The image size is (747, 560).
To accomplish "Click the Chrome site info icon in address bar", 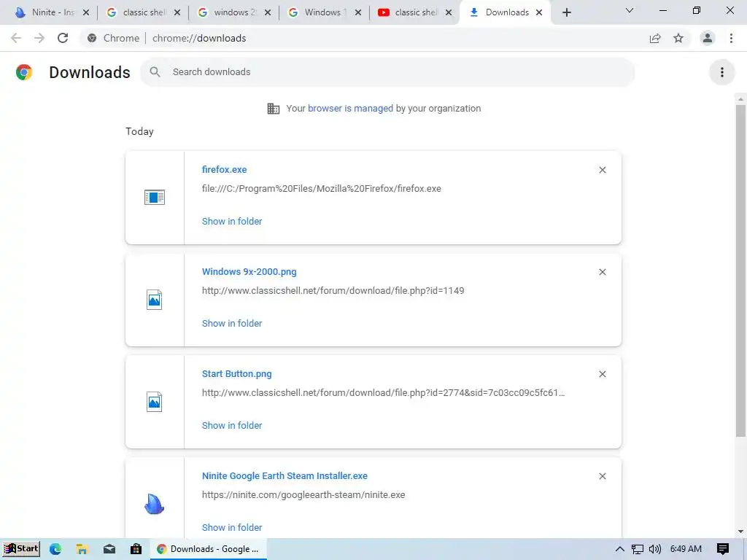I will [x=92, y=38].
